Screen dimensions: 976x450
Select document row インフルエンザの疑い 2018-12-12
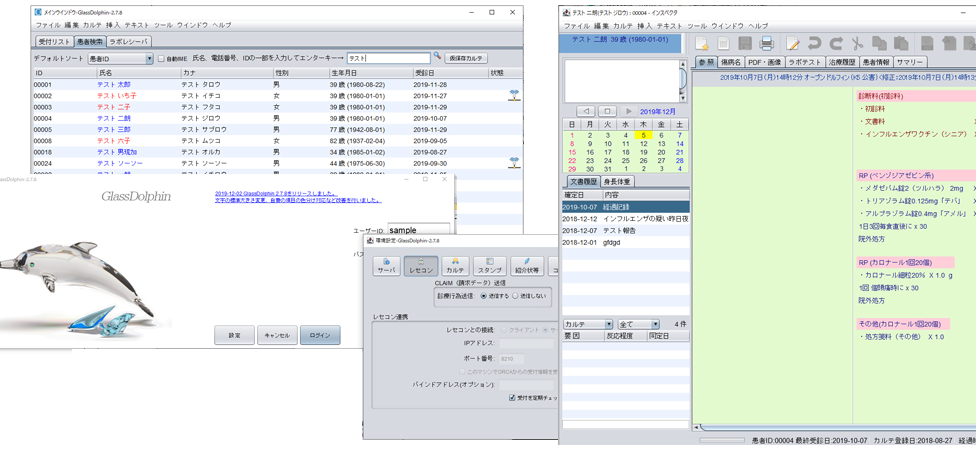[x=625, y=219]
